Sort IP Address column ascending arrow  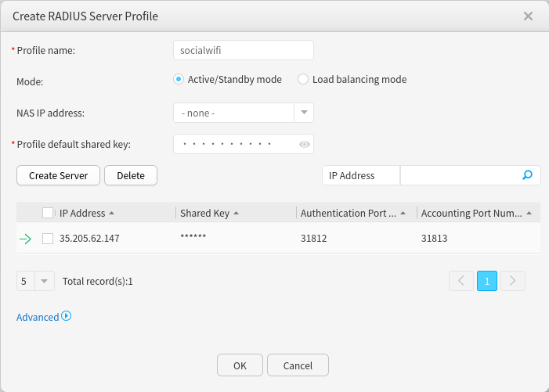[111, 213]
